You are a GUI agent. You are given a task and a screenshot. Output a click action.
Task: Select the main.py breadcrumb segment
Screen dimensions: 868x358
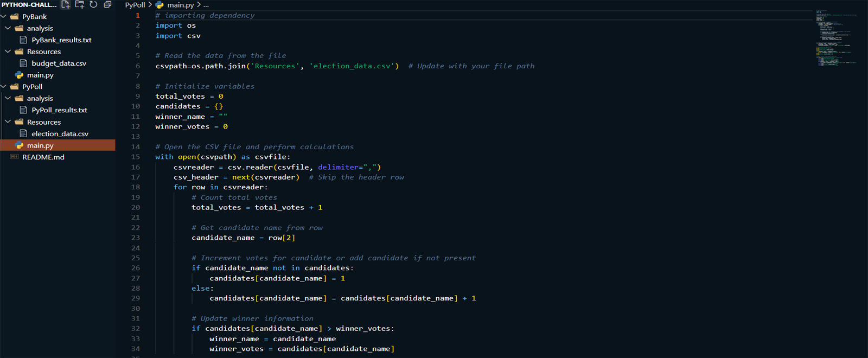coord(180,5)
